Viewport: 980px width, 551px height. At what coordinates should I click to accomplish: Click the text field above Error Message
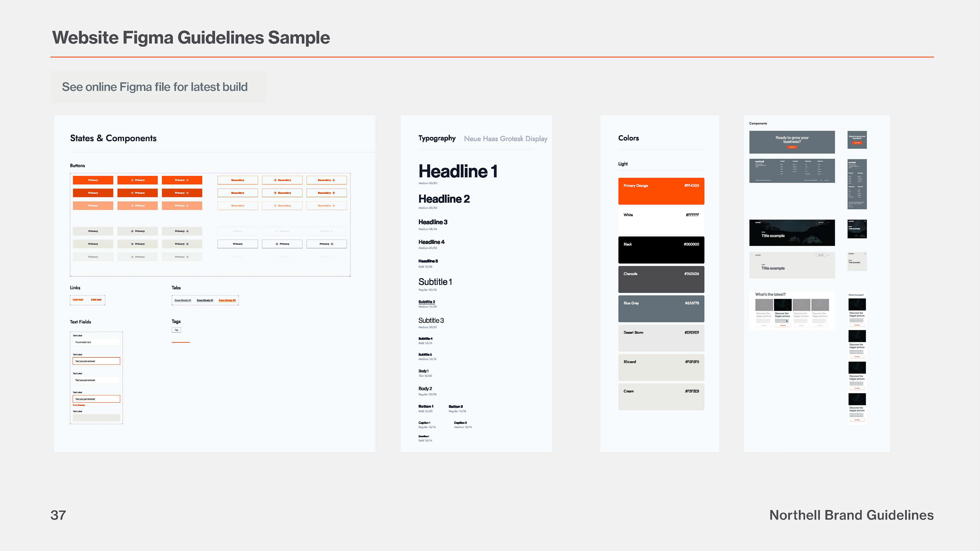pyautogui.click(x=96, y=399)
